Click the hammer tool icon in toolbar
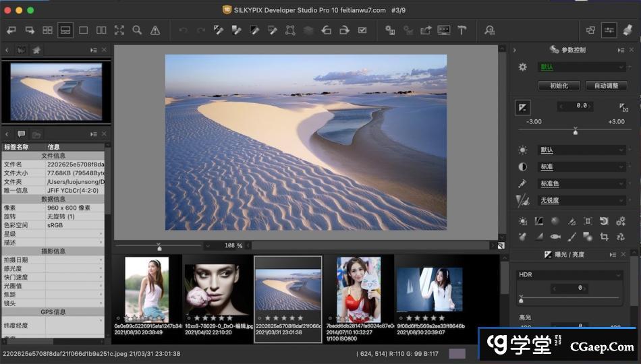Image resolution: width=641 pixels, height=364 pixels. click(462, 30)
